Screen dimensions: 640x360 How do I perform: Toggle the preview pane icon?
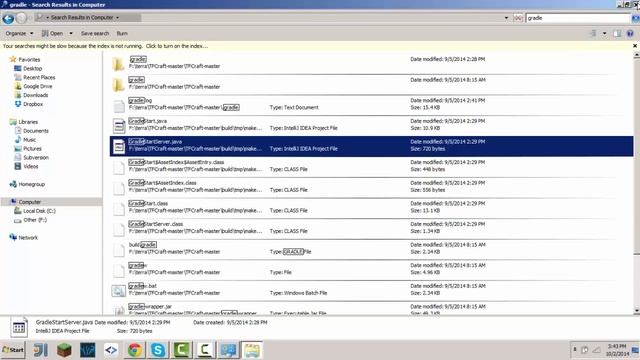[x=617, y=33]
